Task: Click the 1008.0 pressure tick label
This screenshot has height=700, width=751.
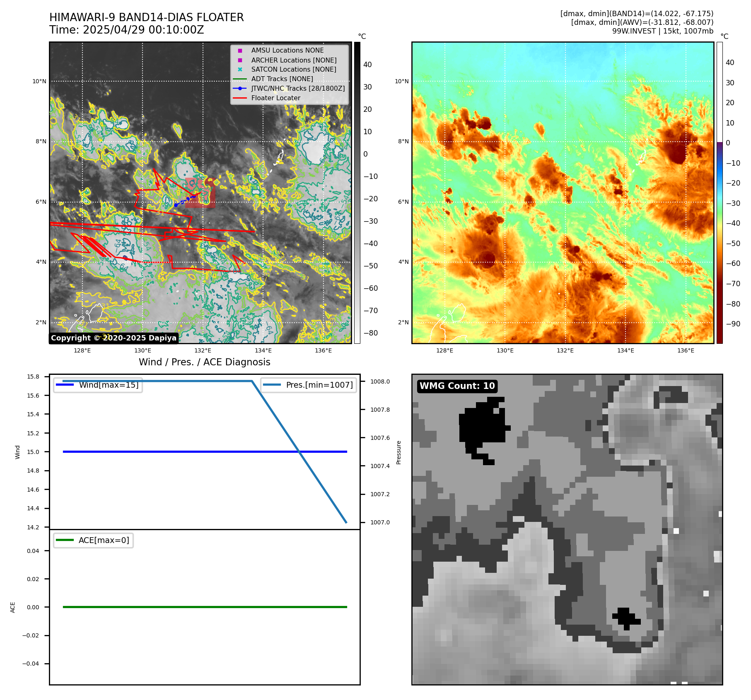Action: pos(380,381)
